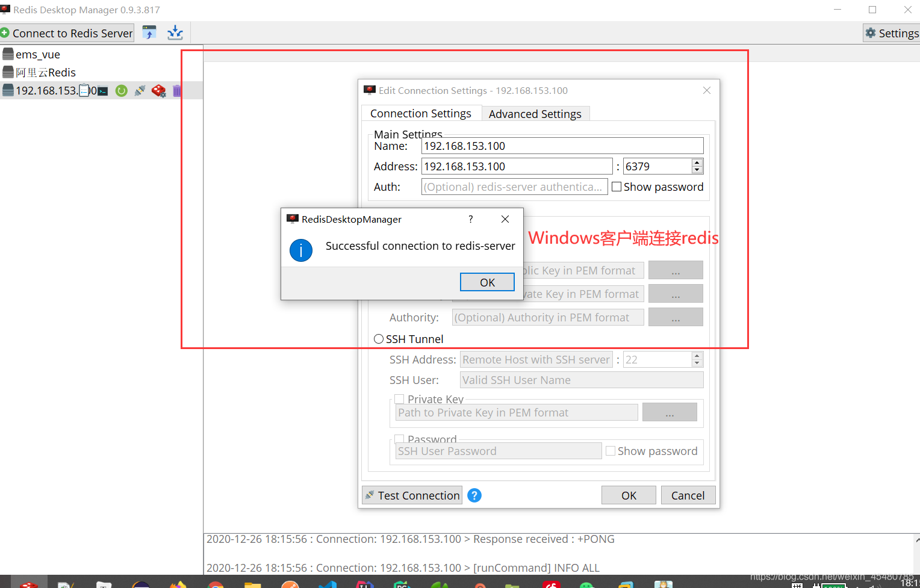Enable Show password for SSH password

coord(611,451)
